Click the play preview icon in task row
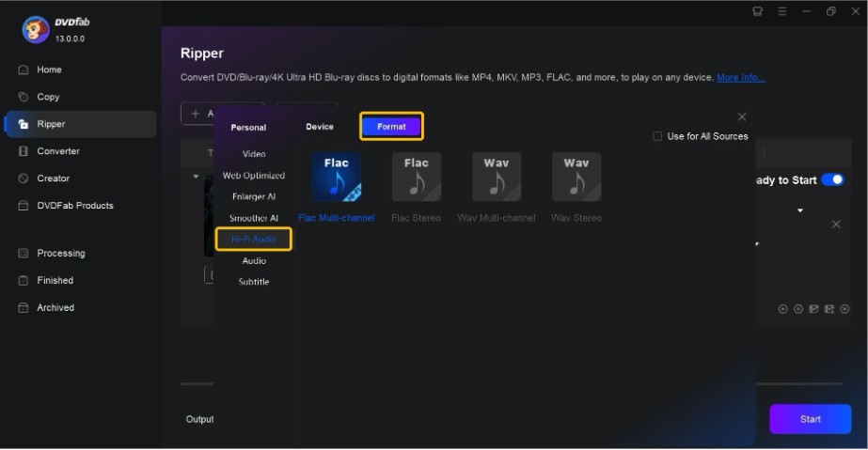Image resolution: width=868 pixels, height=450 pixels. tap(782, 309)
